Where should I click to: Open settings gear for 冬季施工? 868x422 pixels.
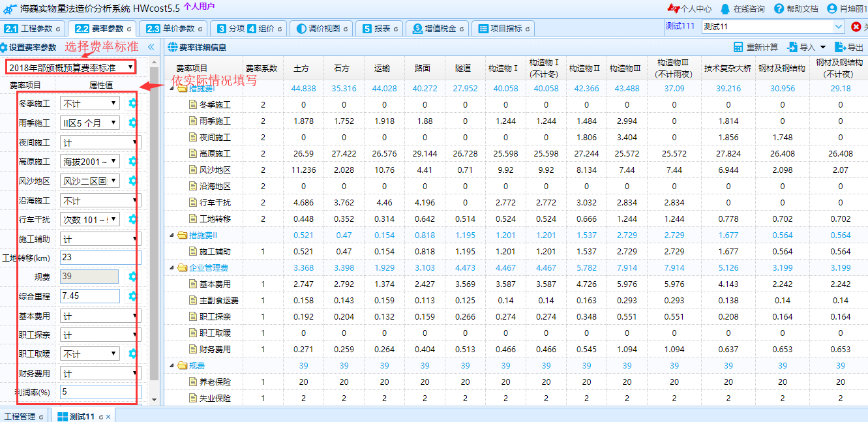tap(133, 103)
